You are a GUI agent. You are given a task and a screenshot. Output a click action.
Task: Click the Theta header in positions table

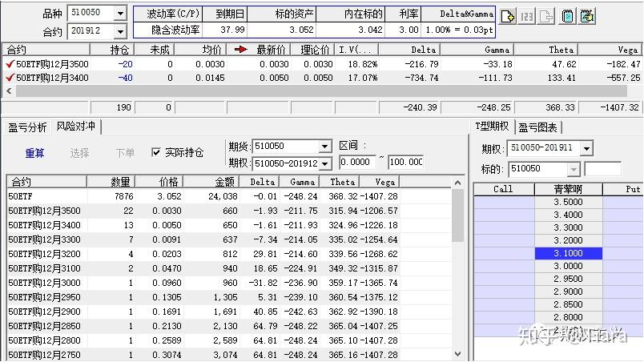[x=546, y=50]
